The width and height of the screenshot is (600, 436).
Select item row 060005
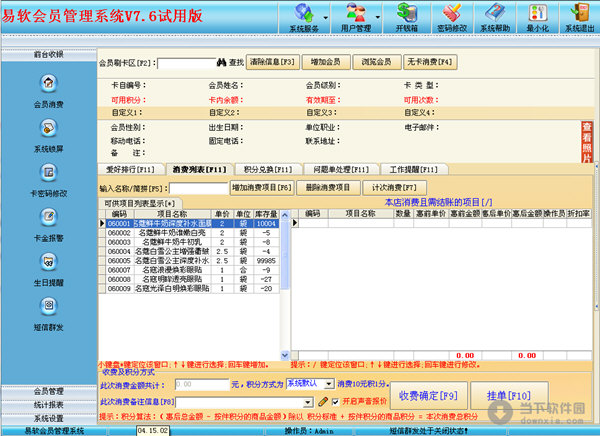pos(189,261)
